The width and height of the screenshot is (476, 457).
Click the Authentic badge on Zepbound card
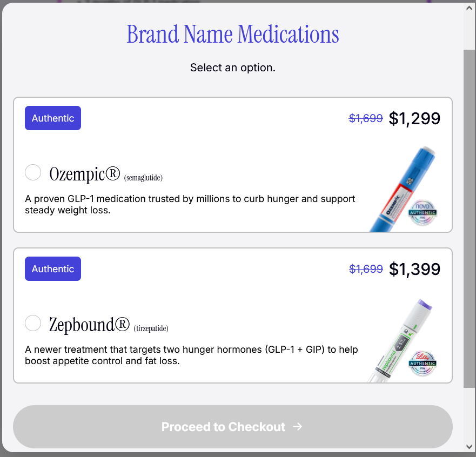[x=53, y=269]
